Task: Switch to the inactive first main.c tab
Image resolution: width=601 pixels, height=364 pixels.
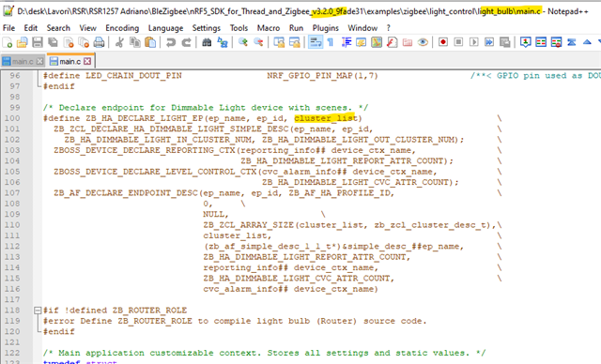Action: tap(23, 61)
